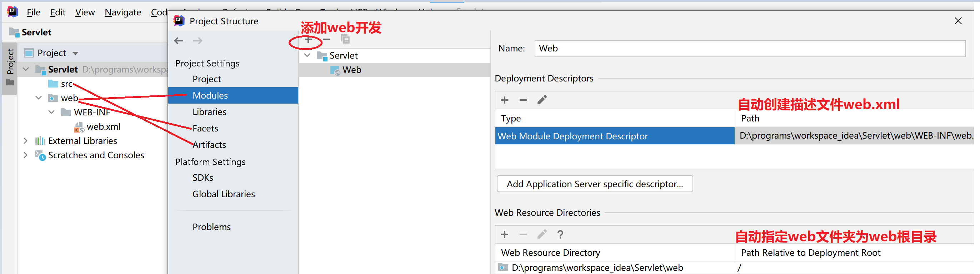Open the File menu
This screenshot has width=980, height=274.
[x=34, y=13]
